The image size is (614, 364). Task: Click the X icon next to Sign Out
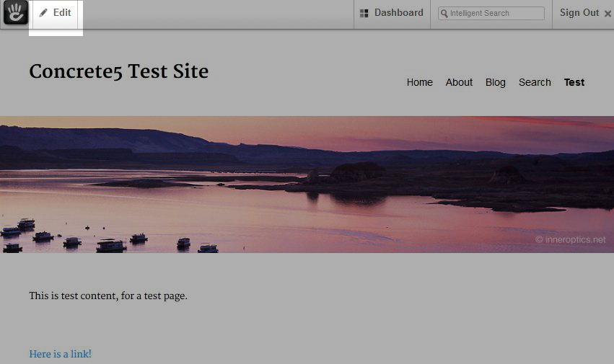point(608,14)
